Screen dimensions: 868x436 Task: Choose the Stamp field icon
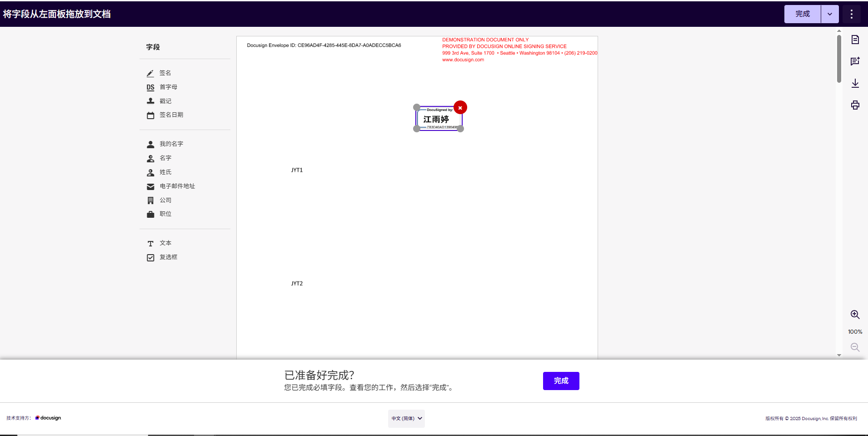tap(150, 101)
